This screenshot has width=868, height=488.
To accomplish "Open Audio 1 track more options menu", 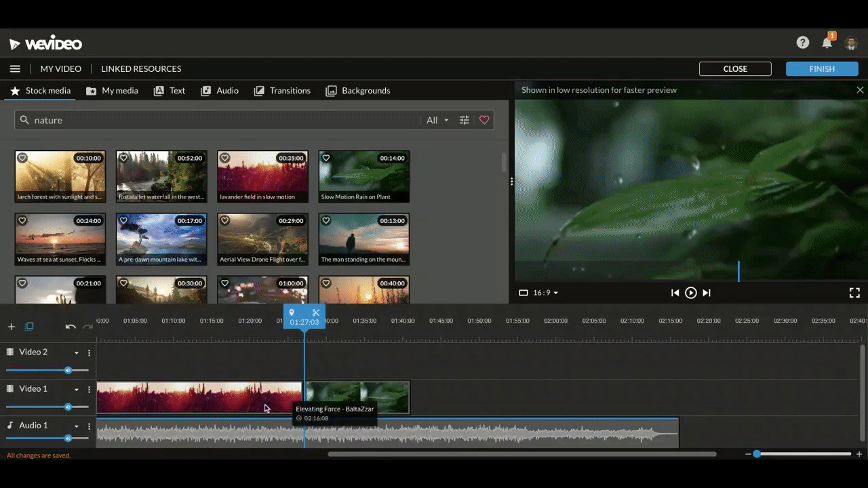I will (x=89, y=426).
